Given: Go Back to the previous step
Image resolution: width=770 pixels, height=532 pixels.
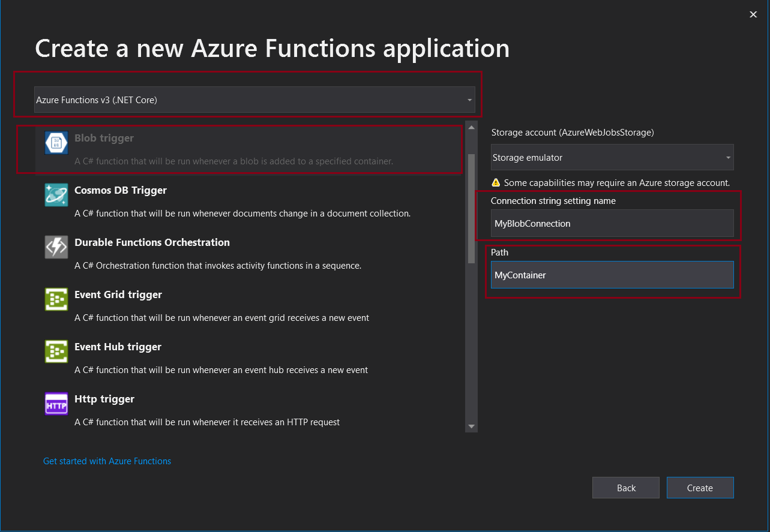Looking at the screenshot, I should click(x=625, y=488).
